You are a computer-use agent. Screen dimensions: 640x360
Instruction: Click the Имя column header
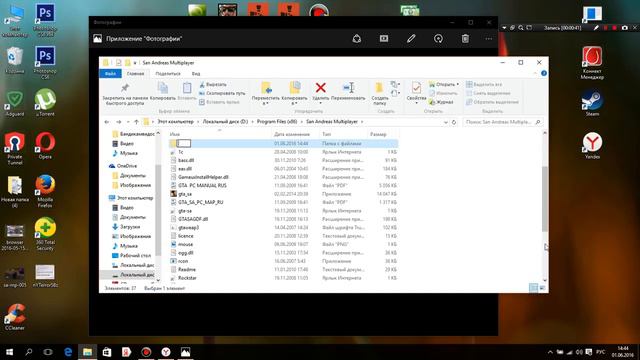tap(175, 134)
